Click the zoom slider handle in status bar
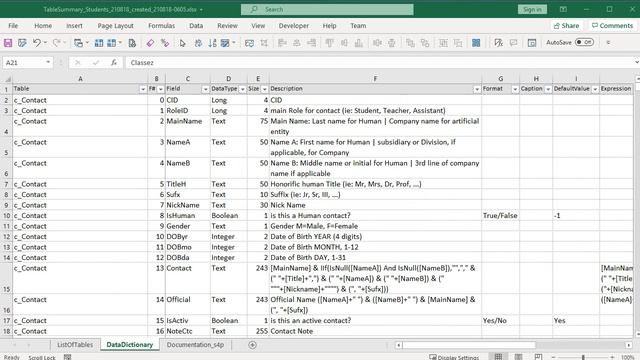The width and height of the screenshot is (640, 360). pyautogui.click(x=583, y=358)
